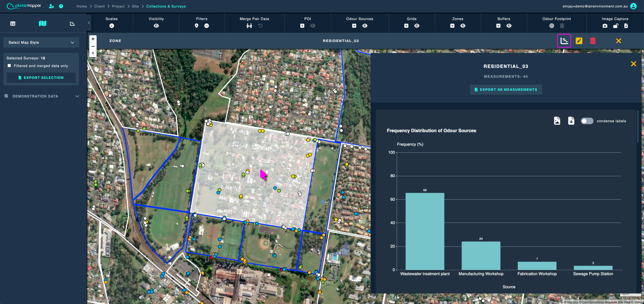Uncheck the Demonstration Data checkbox
The width and height of the screenshot is (644, 304).
point(6,96)
